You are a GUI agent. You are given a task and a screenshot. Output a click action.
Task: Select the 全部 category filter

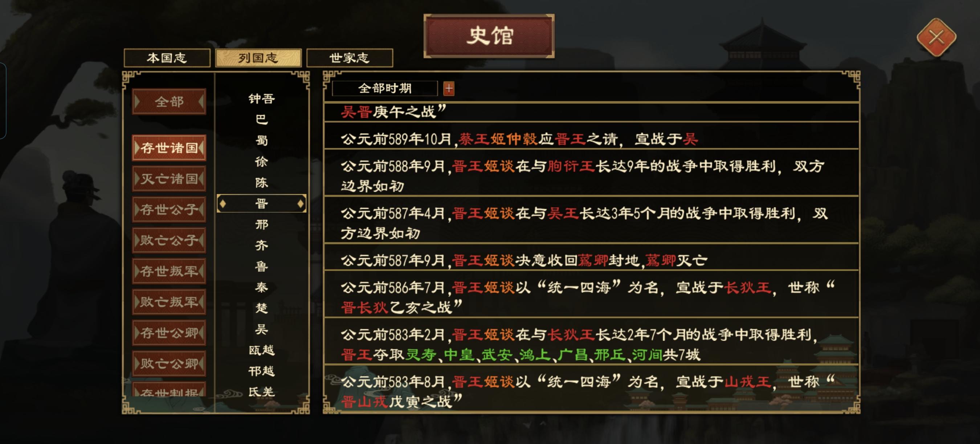tap(169, 102)
